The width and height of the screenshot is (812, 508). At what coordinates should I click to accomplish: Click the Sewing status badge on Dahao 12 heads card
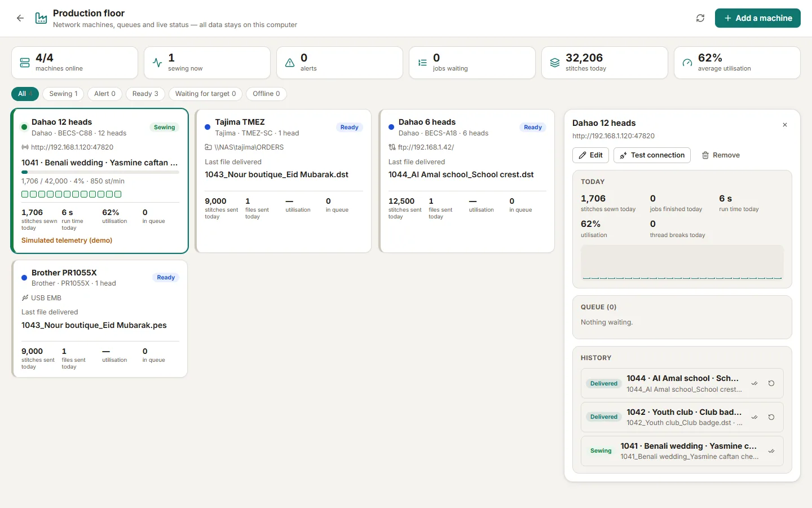165,128
